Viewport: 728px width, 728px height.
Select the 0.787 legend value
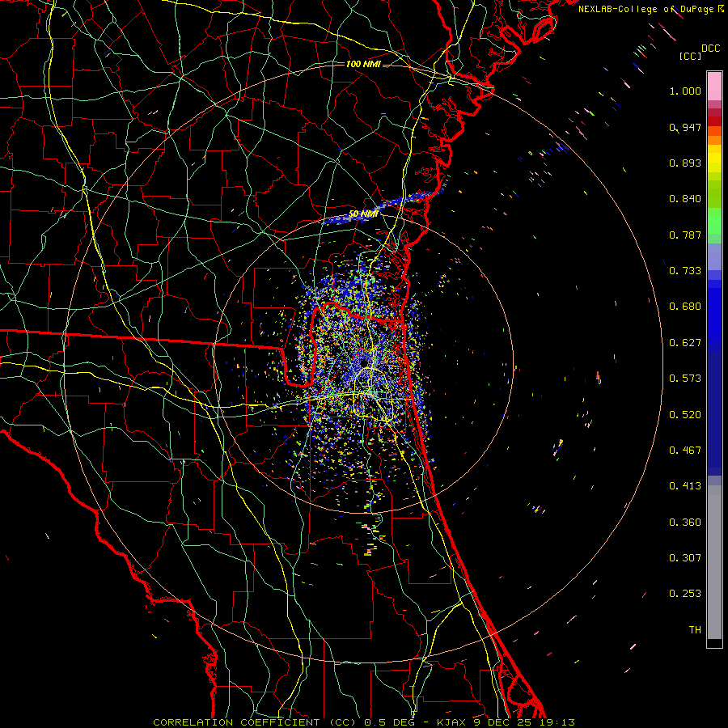pyautogui.click(x=685, y=235)
